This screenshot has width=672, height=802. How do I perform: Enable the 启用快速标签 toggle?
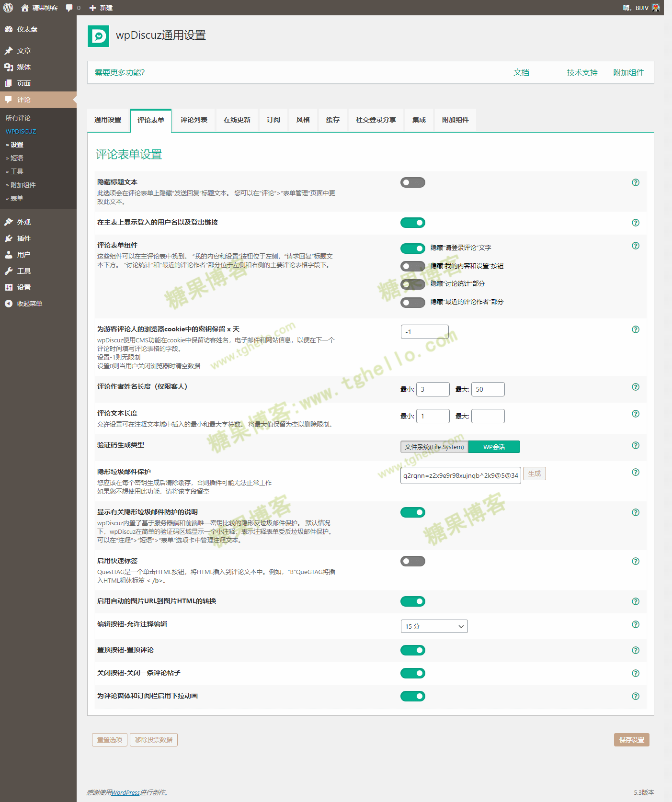click(413, 561)
